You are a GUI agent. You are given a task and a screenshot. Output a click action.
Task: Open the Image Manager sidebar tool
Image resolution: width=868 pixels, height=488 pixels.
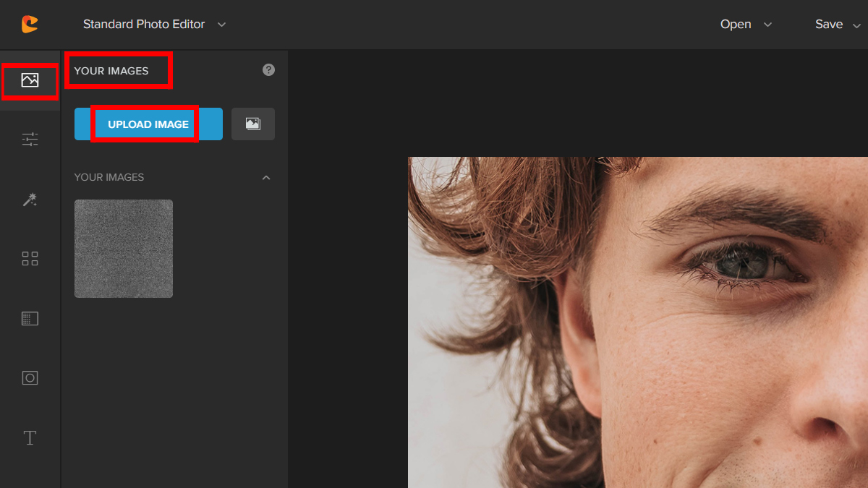(x=30, y=80)
